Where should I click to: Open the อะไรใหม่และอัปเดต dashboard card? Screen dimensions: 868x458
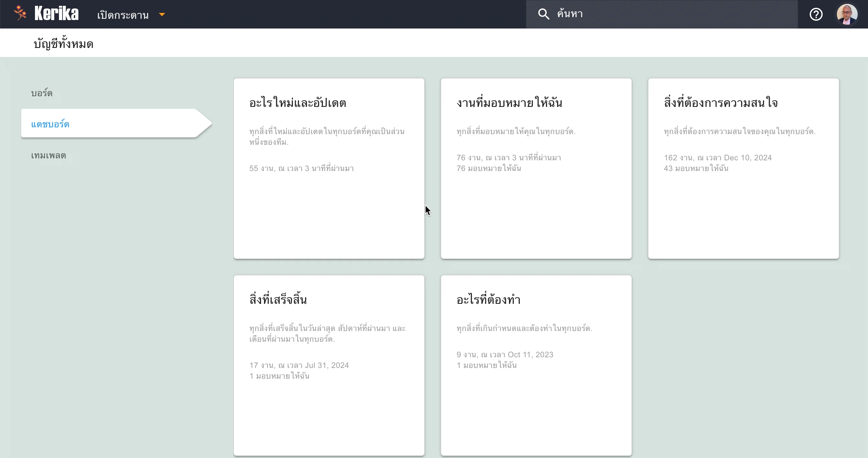329,168
